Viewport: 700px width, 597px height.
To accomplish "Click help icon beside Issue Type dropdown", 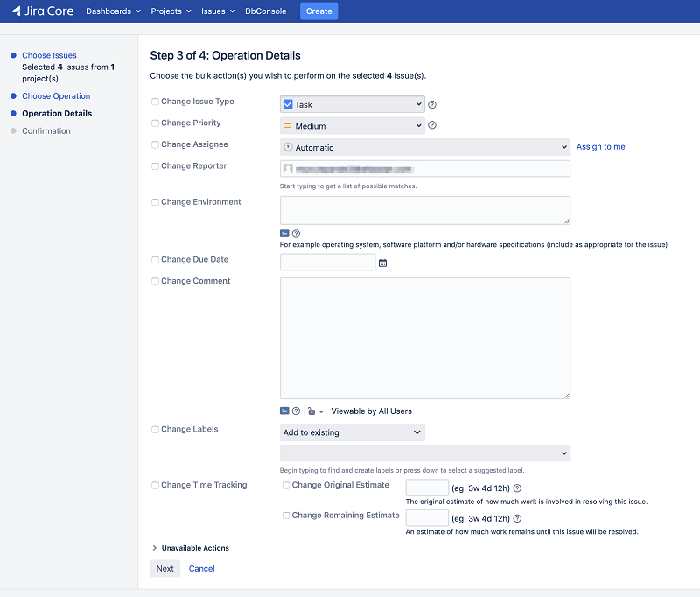I will (432, 105).
